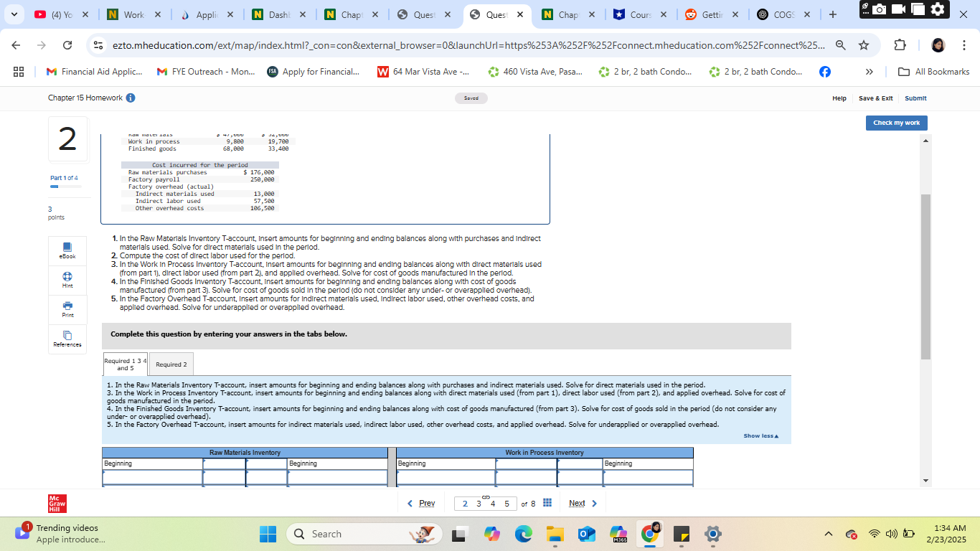Start recording with the video camera icon
Viewport: 980px width, 551px height.
click(x=899, y=9)
